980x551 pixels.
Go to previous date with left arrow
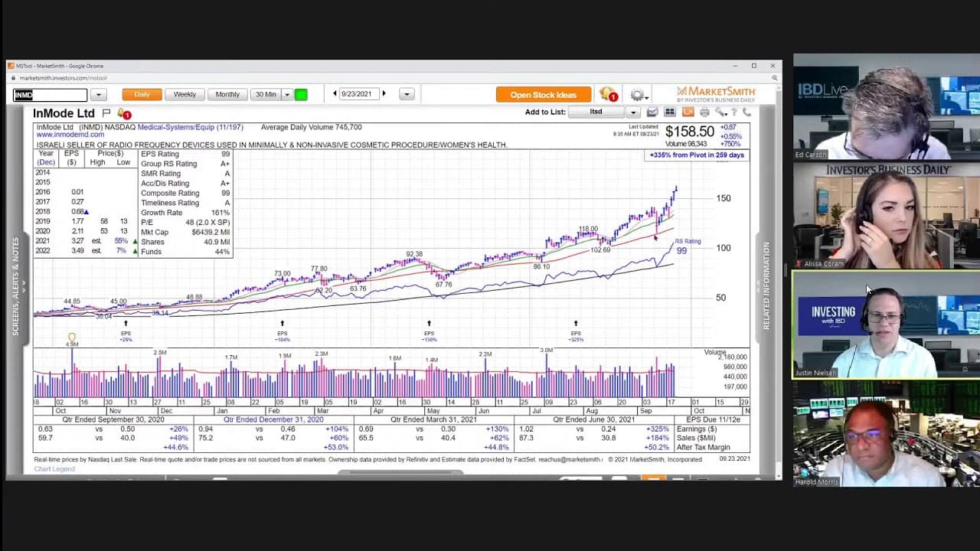click(x=335, y=94)
